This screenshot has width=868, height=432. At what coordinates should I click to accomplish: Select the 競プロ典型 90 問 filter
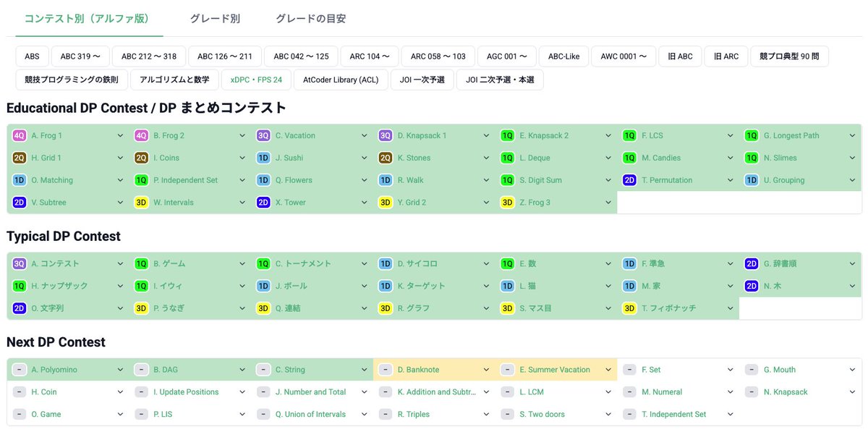point(789,56)
